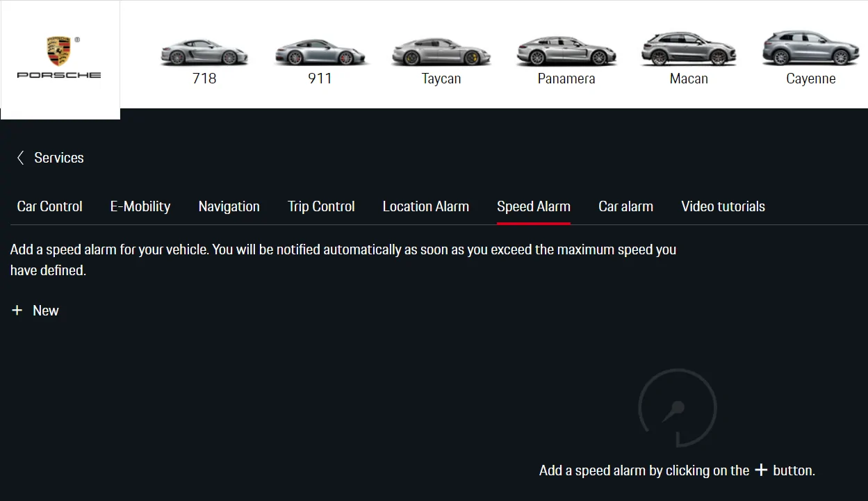Click the 'Cayenne' model label
868x501 pixels.
(x=811, y=79)
